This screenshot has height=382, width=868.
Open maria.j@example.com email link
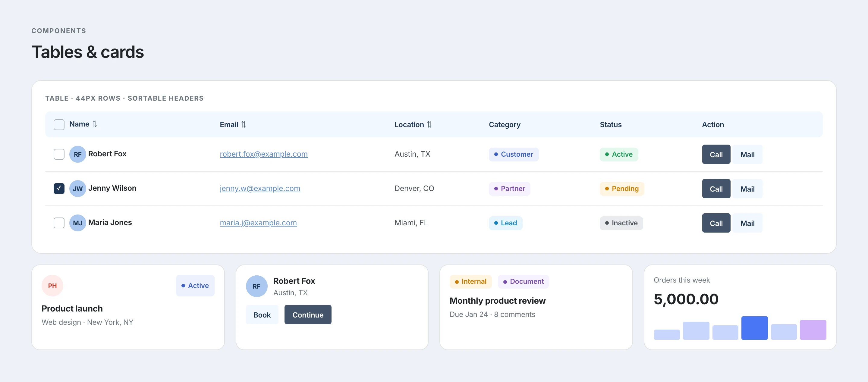258,223
